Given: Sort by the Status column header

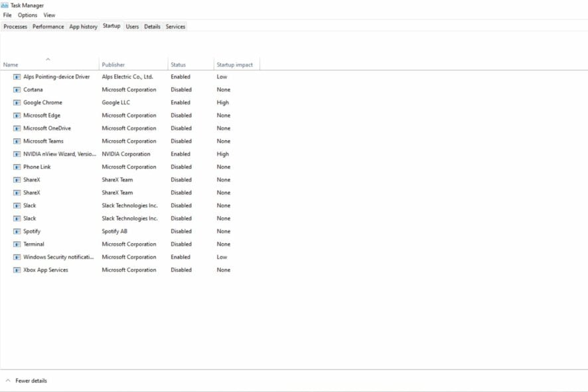Looking at the screenshot, I should pos(190,64).
